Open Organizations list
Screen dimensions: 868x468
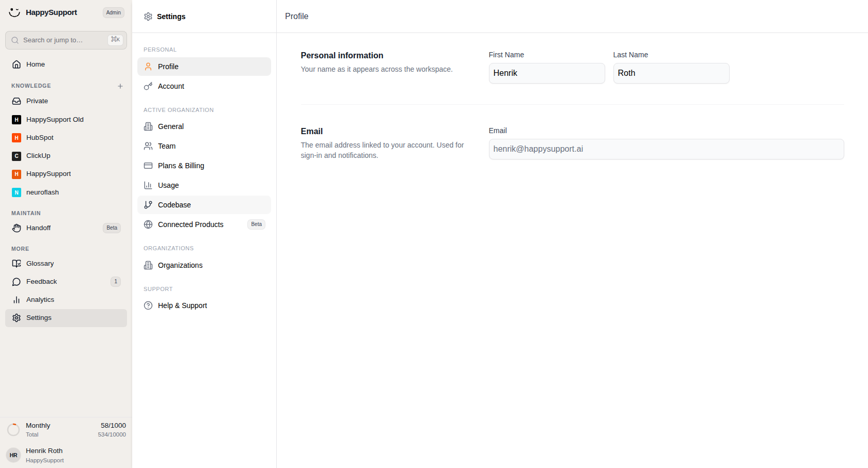point(204,265)
